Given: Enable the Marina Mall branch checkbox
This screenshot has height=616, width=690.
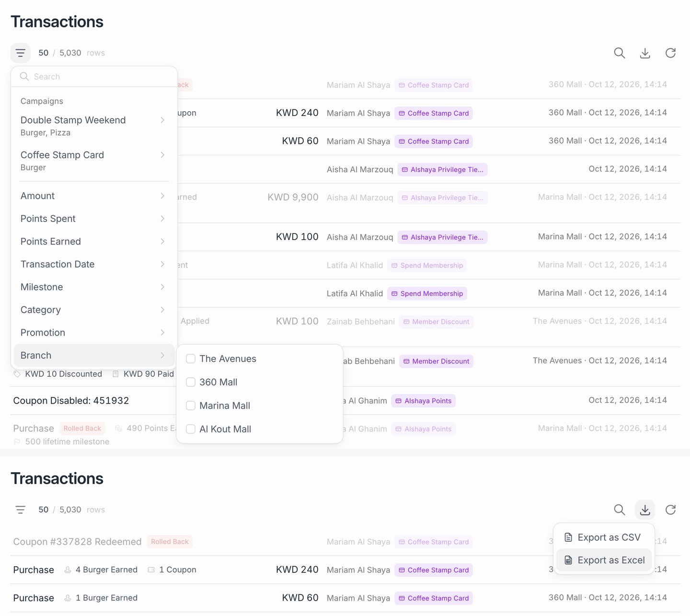Looking at the screenshot, I should (x=191, y=406).
